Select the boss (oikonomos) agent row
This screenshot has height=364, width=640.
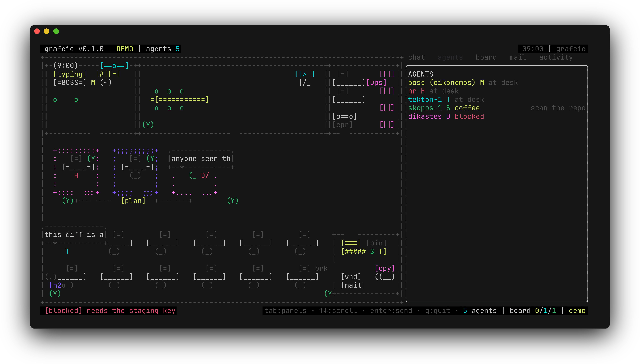click(x=497, y=82)
